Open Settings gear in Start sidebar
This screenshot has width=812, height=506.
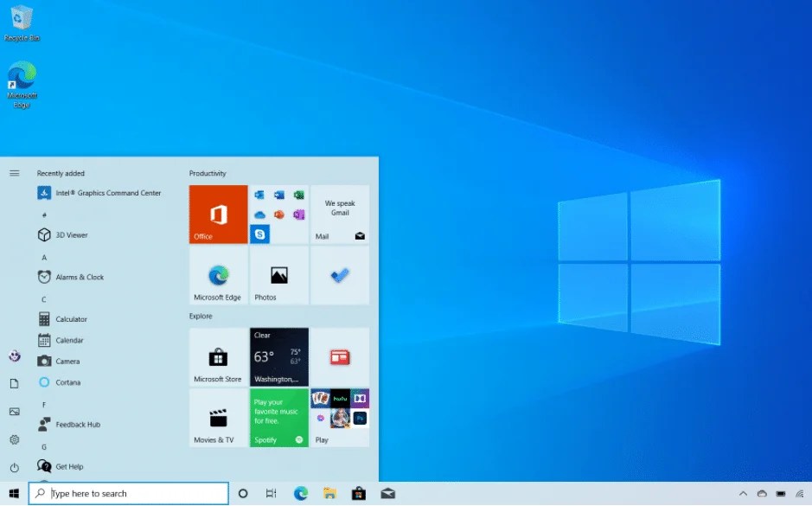click(x=15, y=439)
